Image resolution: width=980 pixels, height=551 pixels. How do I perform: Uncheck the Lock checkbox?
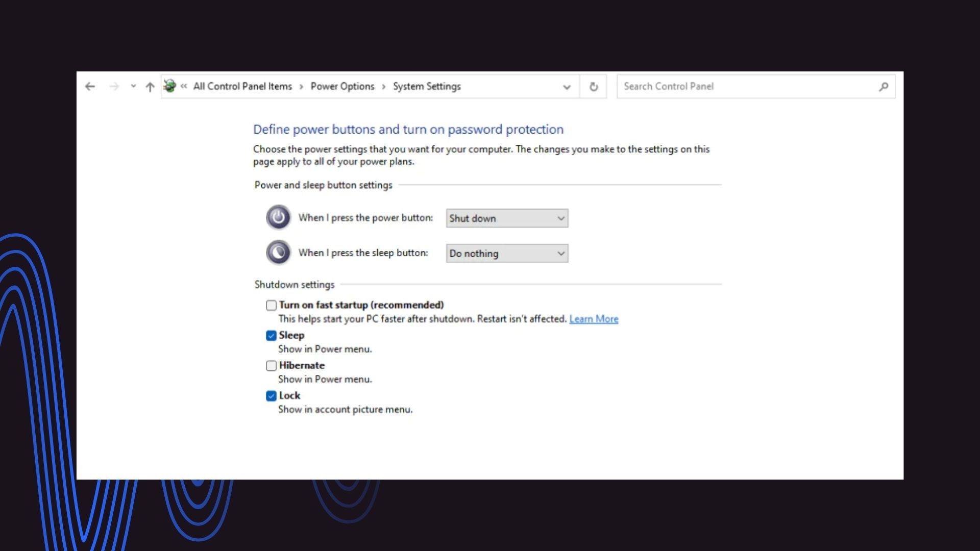point(271,395)
